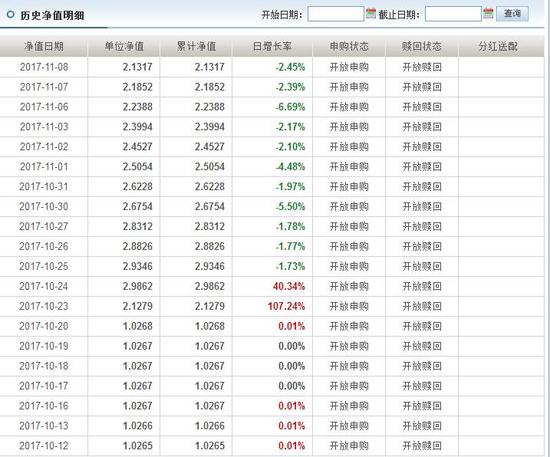Click the -1.78% daily growth value

coord(290,226)
